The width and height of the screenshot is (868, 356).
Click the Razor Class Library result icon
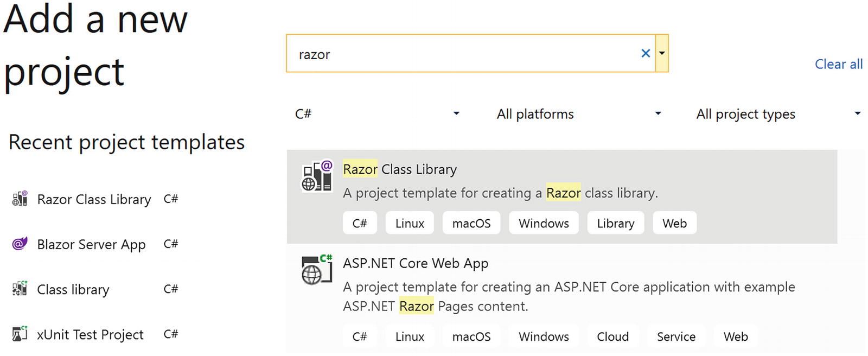tap(317, 176)
